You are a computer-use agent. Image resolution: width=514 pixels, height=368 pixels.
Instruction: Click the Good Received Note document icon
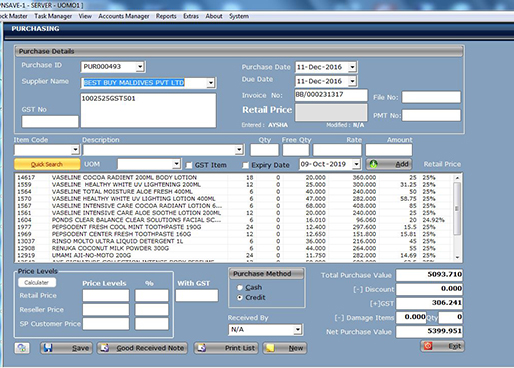pyautogui.click(x=105, y=348)
